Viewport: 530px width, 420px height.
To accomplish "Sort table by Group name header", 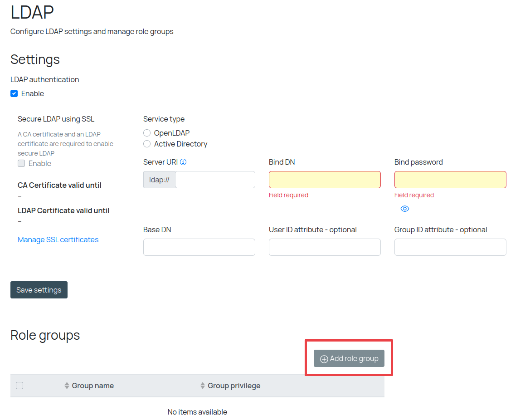I will 93,386.
